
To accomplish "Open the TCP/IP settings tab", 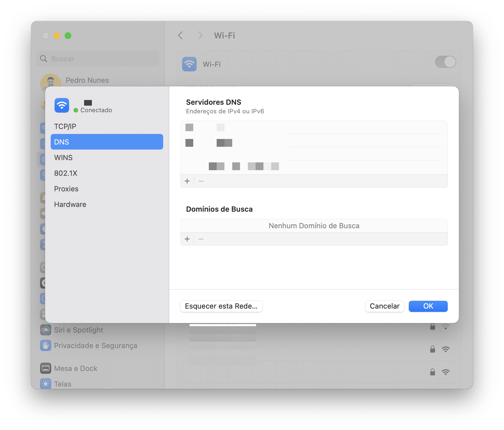I will (107, 126).
